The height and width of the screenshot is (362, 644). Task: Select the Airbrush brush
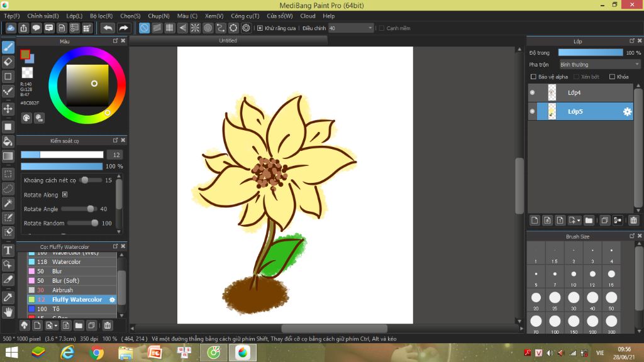pos(72,290)
